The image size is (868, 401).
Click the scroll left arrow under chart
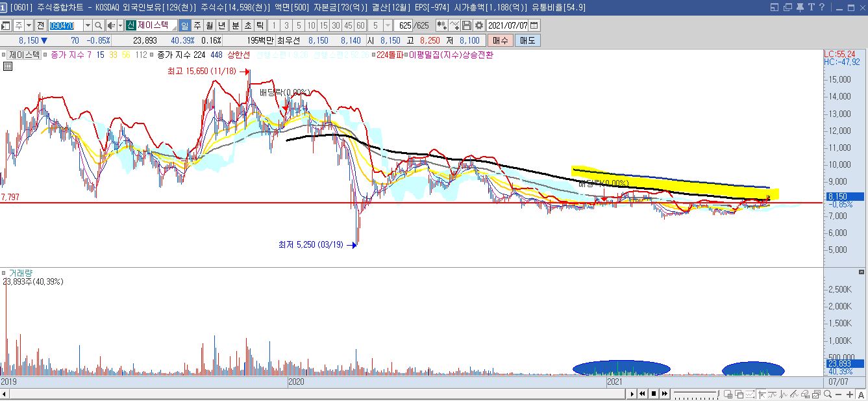click(4, 394)
